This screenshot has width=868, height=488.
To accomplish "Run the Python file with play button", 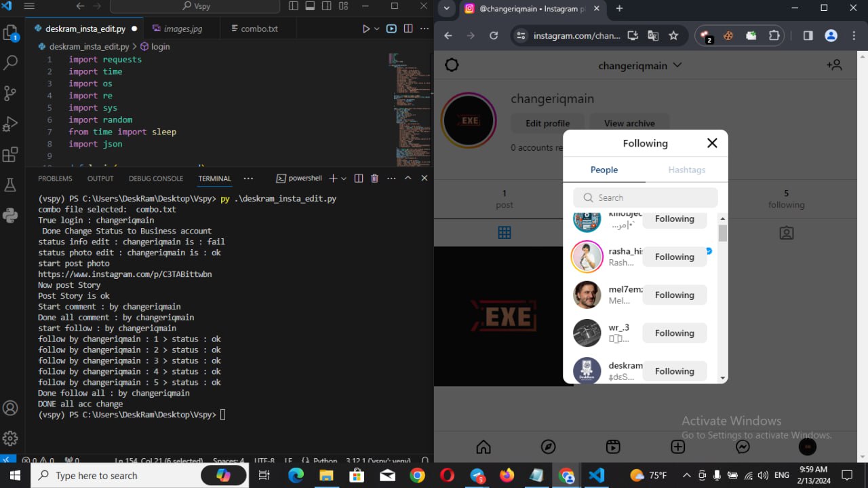I will pos(366,29).
